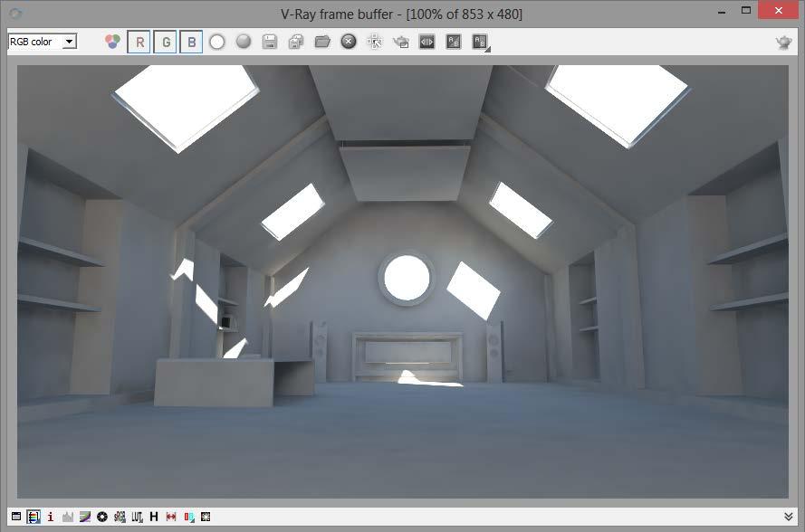This screenshot has width=805, height=532.
Task: Show all RGB channels with tricolor button
Action: click(111, 41)
